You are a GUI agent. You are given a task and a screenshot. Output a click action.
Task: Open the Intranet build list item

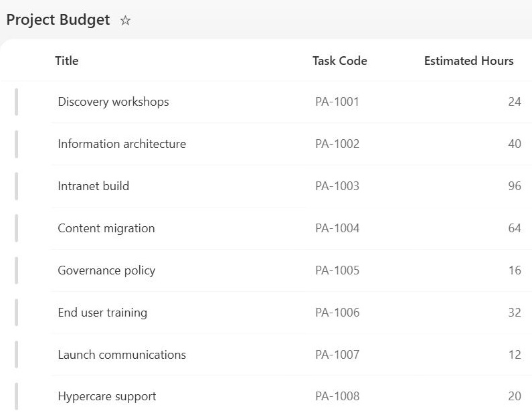[x=93, y=186]
